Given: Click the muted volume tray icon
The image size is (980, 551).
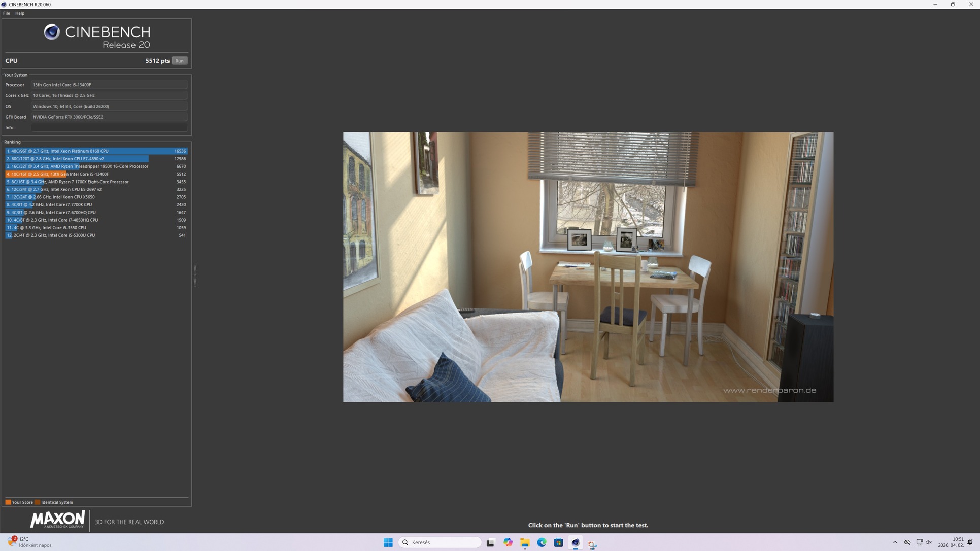Looking at the screenshot, I should tap(929, 542).
